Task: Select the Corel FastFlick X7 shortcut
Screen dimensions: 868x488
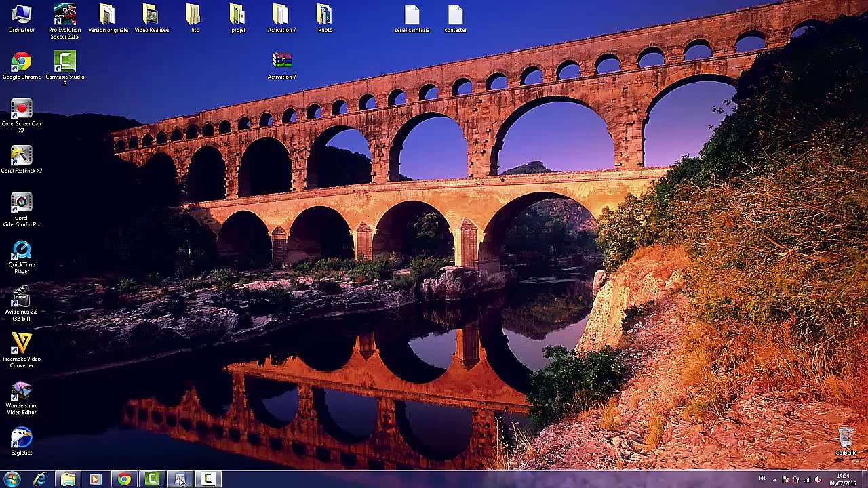Action: coord(21,159)
